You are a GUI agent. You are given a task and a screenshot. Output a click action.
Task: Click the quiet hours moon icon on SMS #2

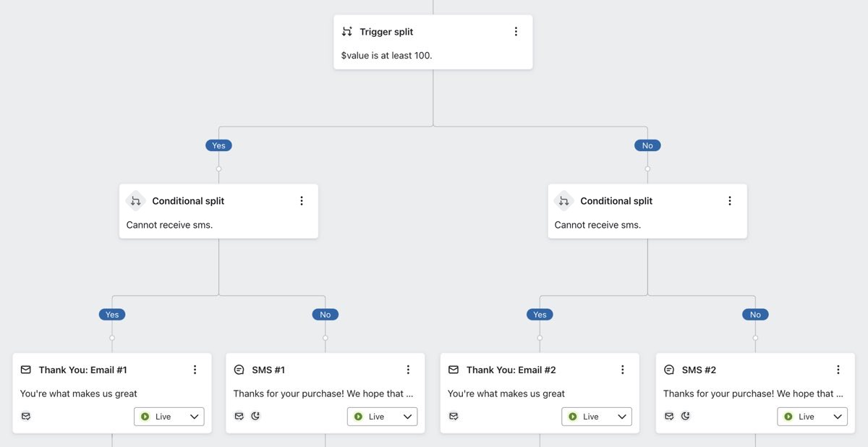(x=686, y=416)
